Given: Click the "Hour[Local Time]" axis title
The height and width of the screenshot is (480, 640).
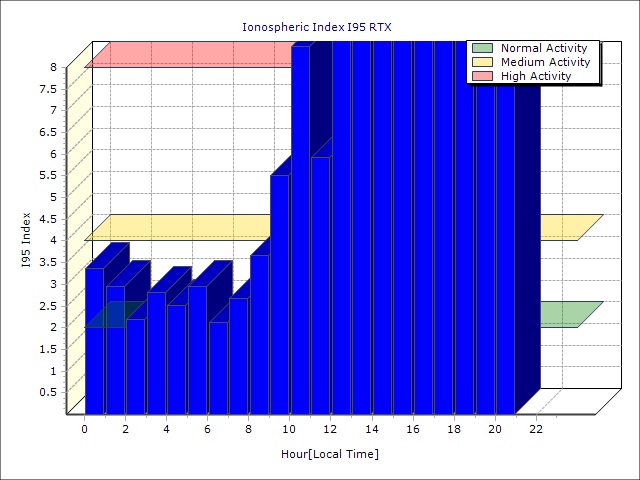Looking at the screenshot, I should point(329,455).
